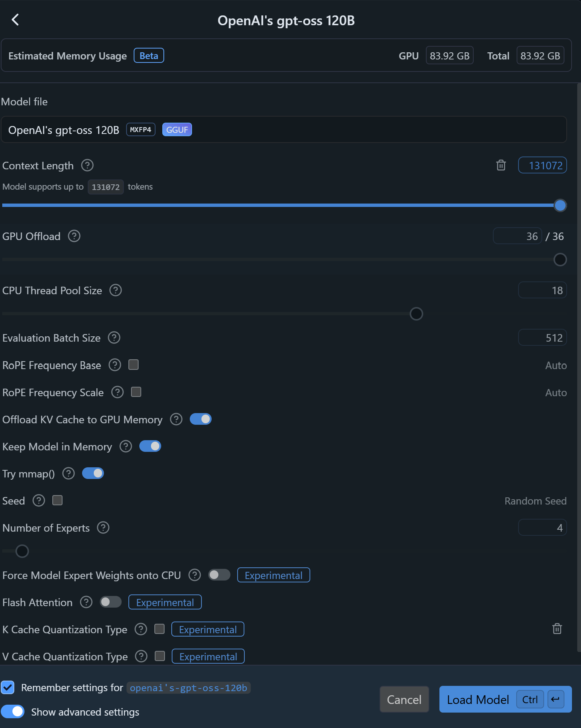This screenshot has width=581, height=728.
Task: Click the Evaluation Batch Size input field
Action: (x=542, y=337)
